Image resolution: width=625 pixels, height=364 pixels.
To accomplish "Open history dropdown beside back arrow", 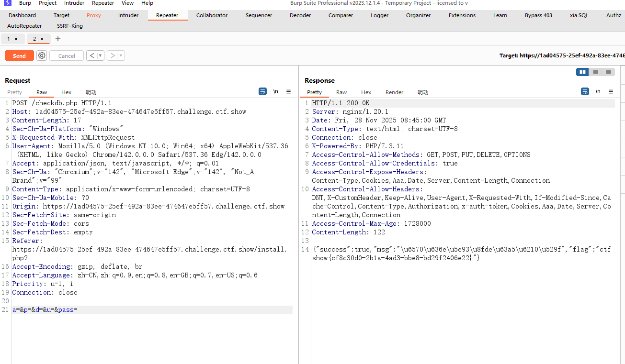I will (x=101, y=55).
